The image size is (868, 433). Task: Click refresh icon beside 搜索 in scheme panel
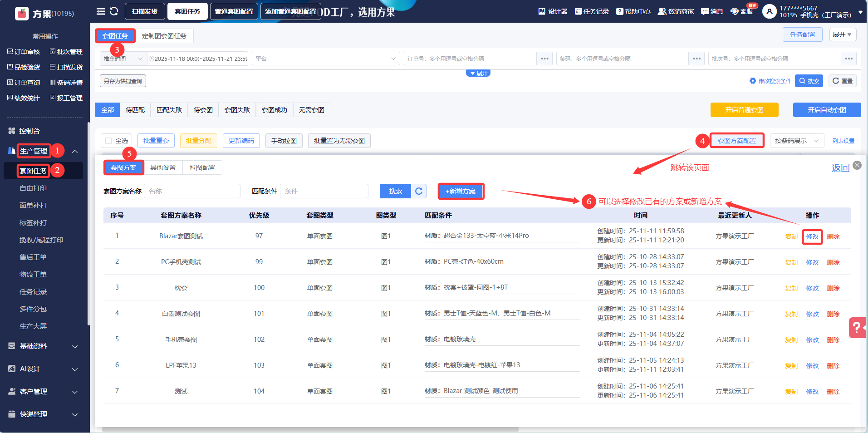point(419,191)
